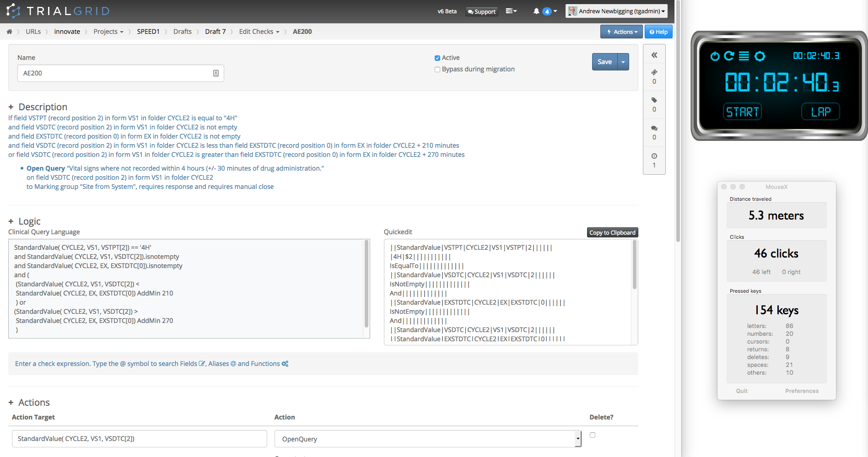Open the tags panel icon
This screenshot has width=868, height=457.
tap(654, 100)
